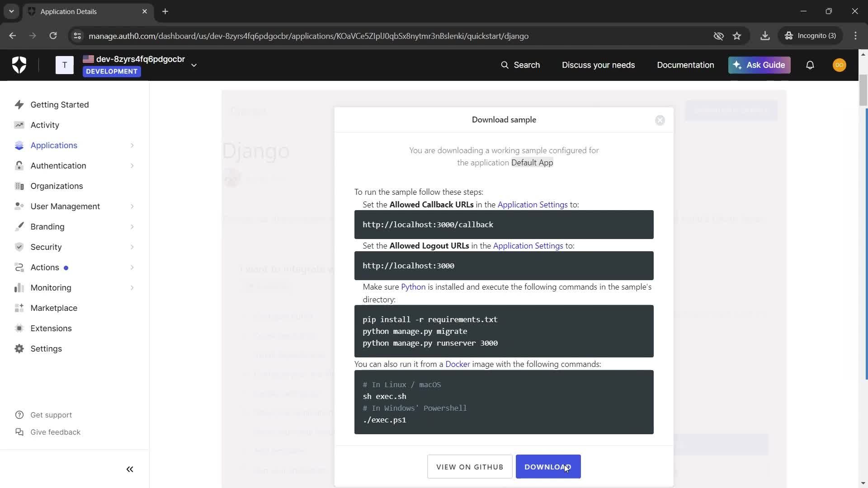Click the address bar URL

pos(308,36)
